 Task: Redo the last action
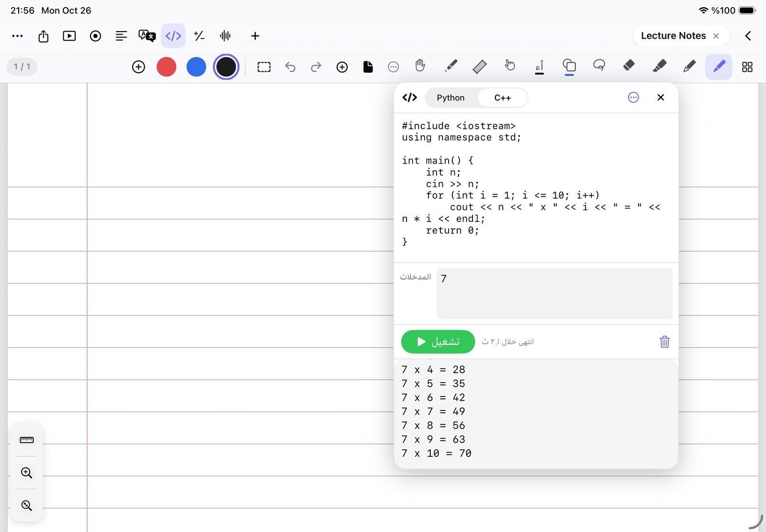click(x=316, y=67)
